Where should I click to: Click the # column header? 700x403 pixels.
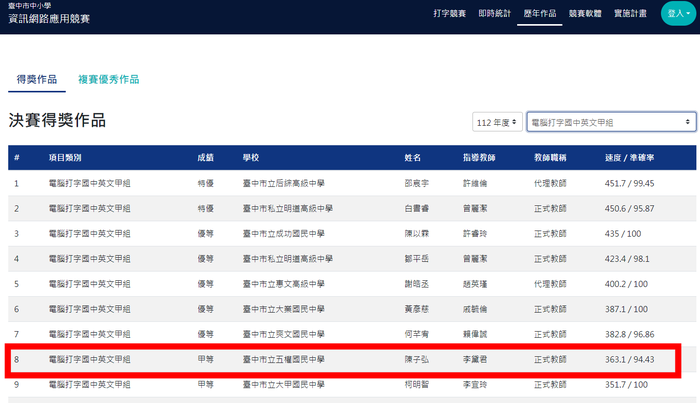click(17, 158)
